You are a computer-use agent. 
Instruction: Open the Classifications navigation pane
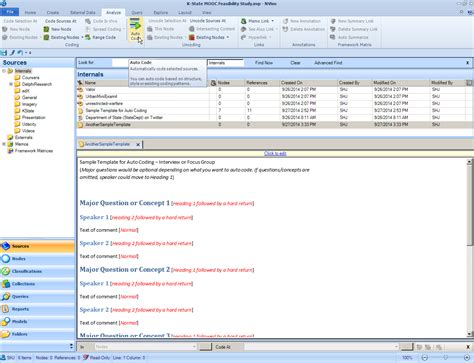pyautogui.click(x=37, y=271)
